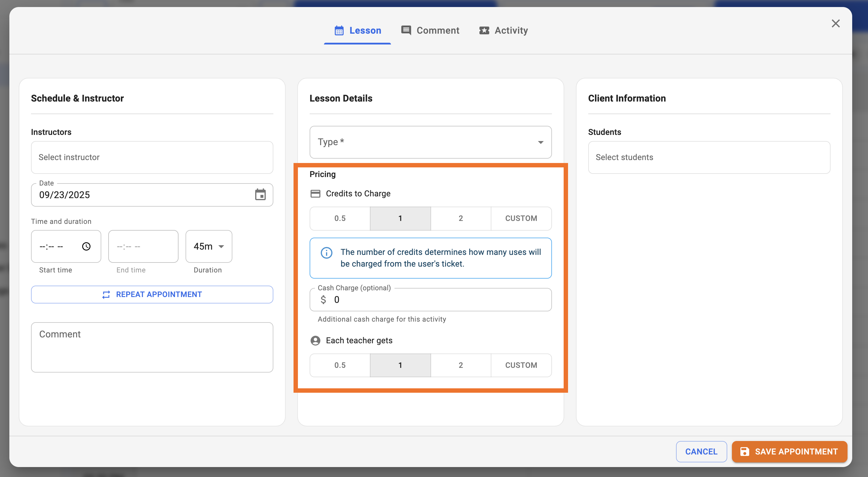Expand the 45m Duration dropdown

click(x=209, y=247)
